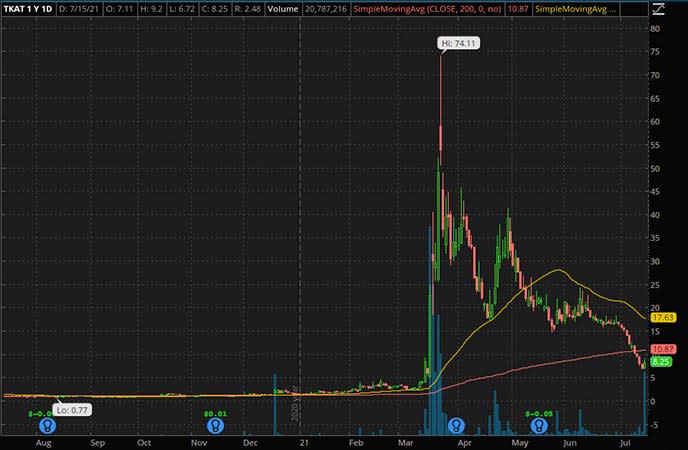Click the earnings lightbulb icon above Nov
688x450 pixels.
pyautogui.click(x=215, y=425)
